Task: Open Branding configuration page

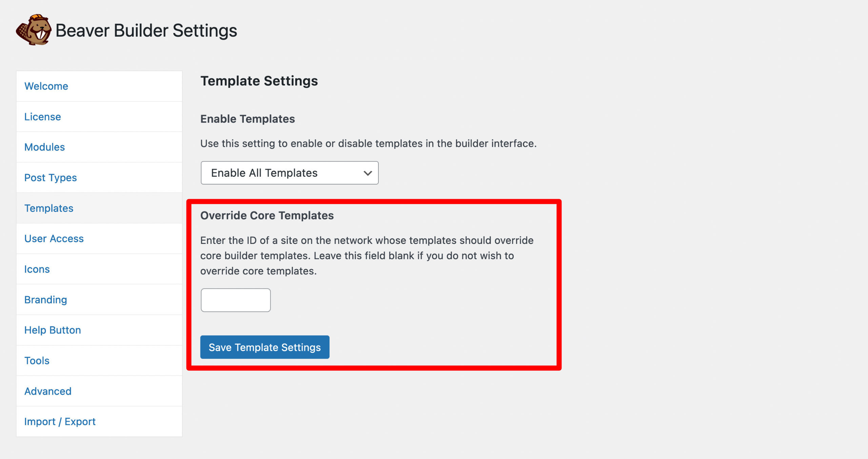Action: pyautogui.click(x=45, y=300)
